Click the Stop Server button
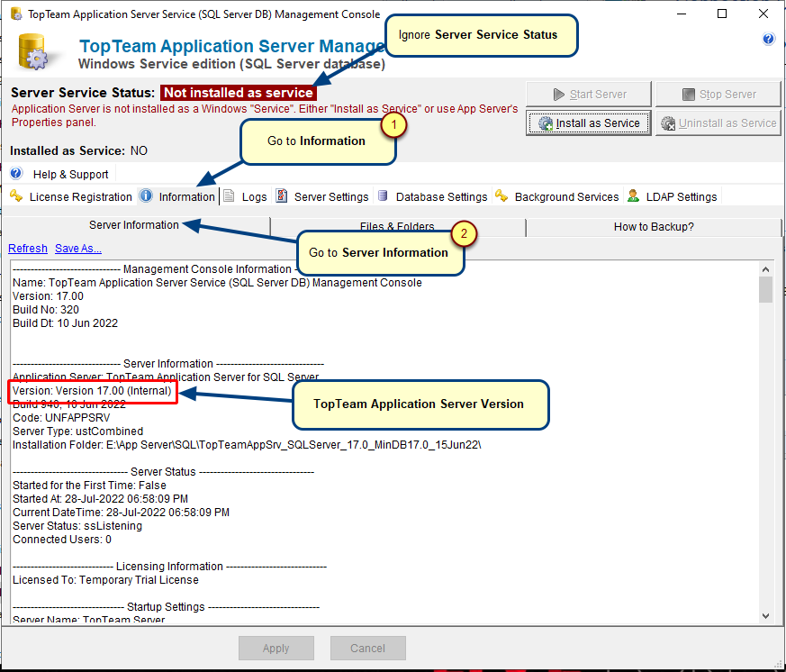Viewport: 786px width, 672px height. (718, 95)
